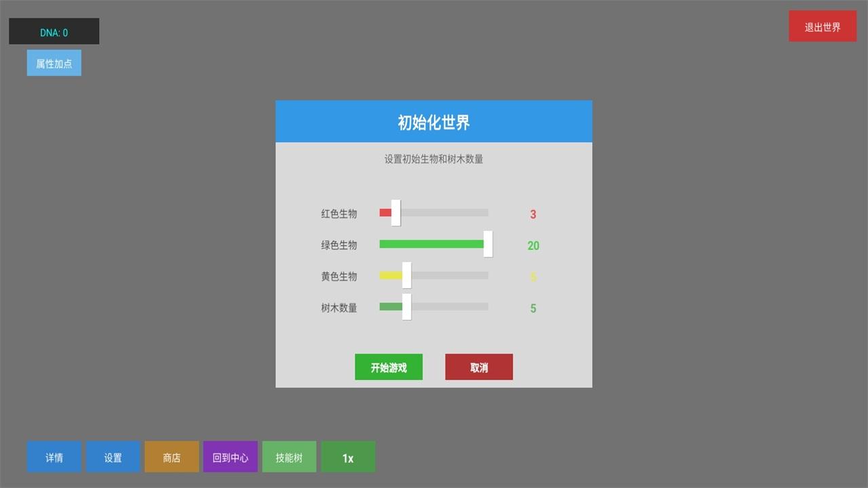Click empty gray track of 红色生物 slider
This screenshot has width=868, height=488.
(448, 213)
